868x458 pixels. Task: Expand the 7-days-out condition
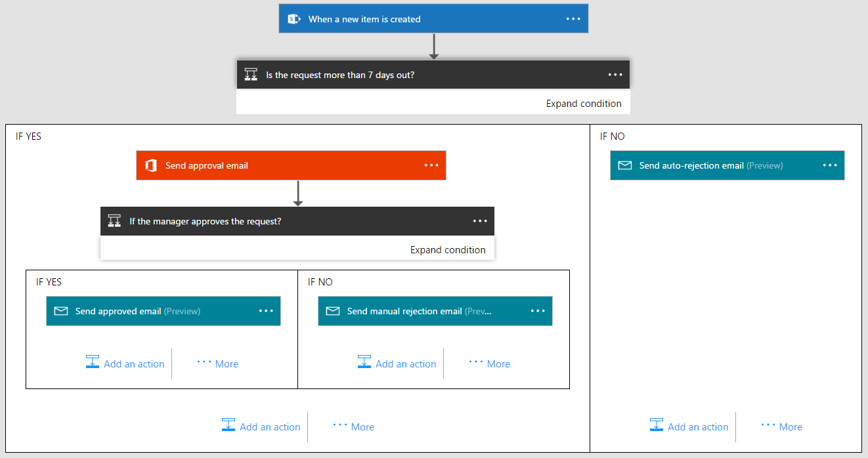[584, 103]
